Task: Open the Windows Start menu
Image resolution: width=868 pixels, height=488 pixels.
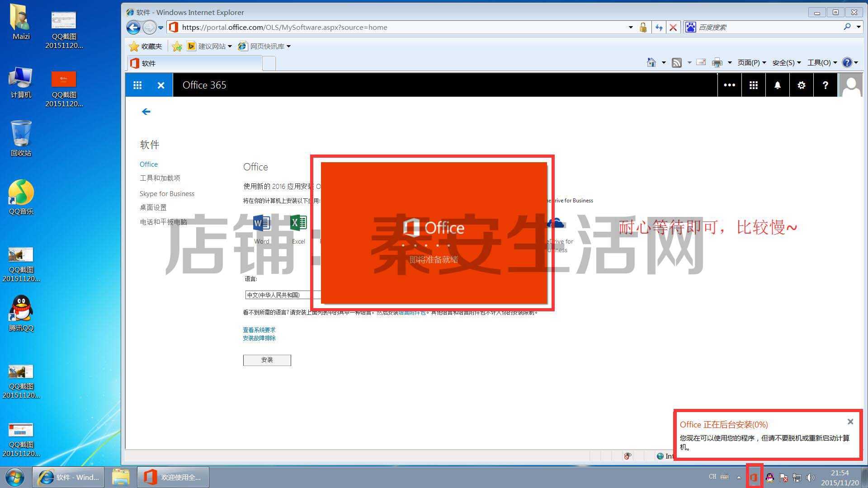Action: pyautogui.click(x=14, y=477)
